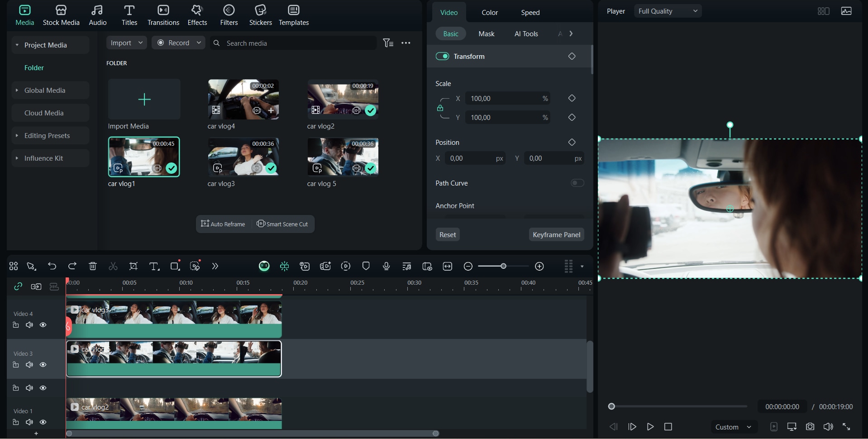Screen dimensions: 868x439
Task: Click the player volume speaker icon
Action: pyautogui.click(x=828, y=427)
